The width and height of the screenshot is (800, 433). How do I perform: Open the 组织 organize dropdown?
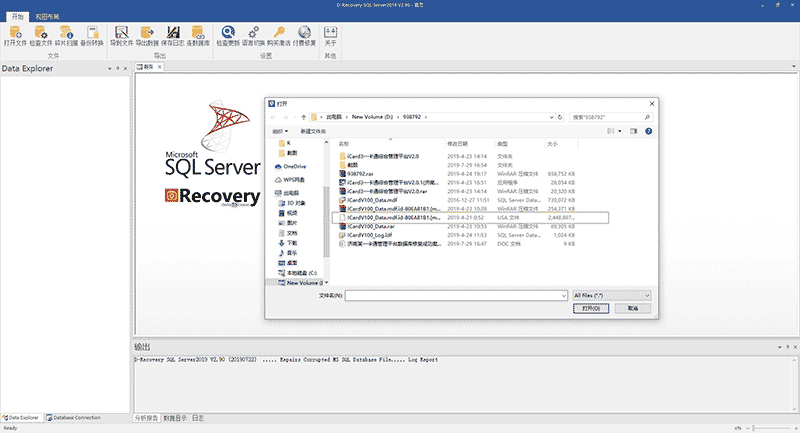coord(280,131)
